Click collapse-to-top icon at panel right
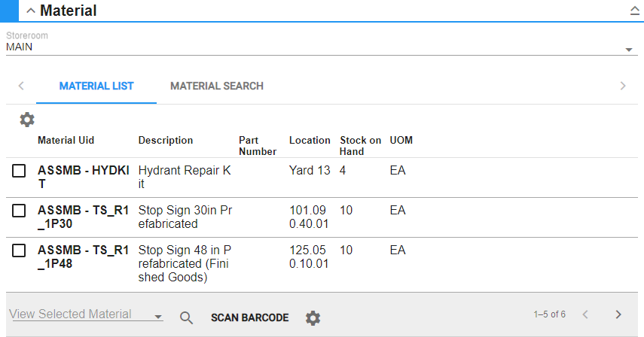Image resolution: width=644 pixels, height=337 pixels. (x=634, y=11)
